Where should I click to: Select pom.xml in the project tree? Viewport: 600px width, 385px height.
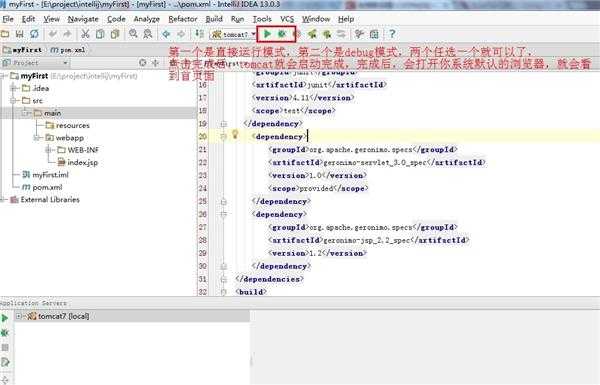[x=42, y=187]
